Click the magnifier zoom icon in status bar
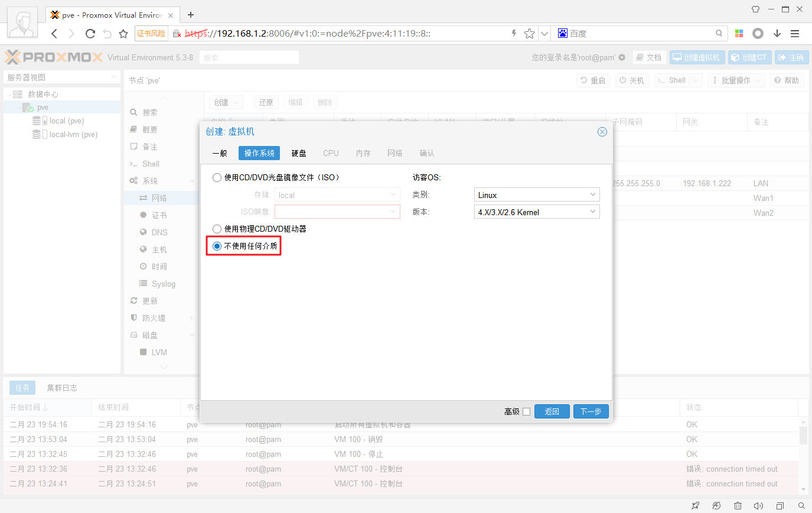812x513 pixels. coord(801,506)
